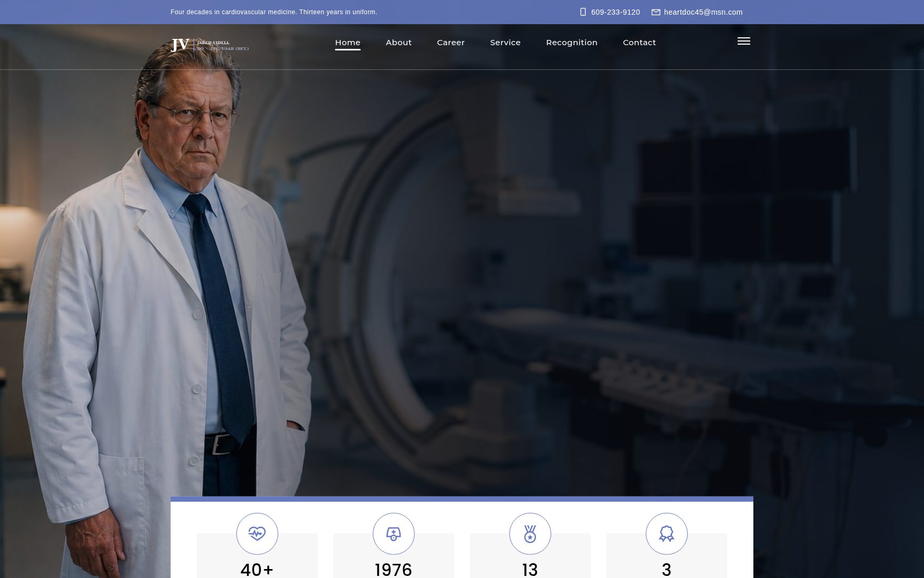Click the heartbeat icon above 40+

[257, 534]
